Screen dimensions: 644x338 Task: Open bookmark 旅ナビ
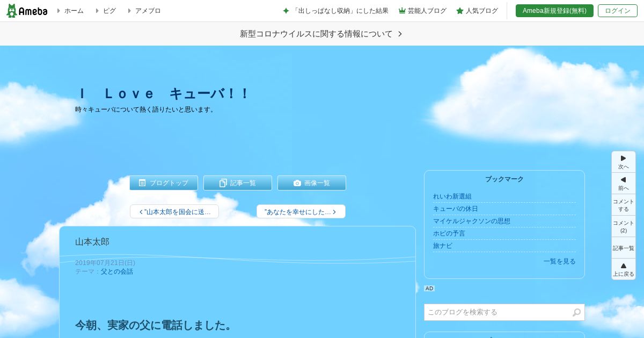pyautogui.click(x=443, y=246)
